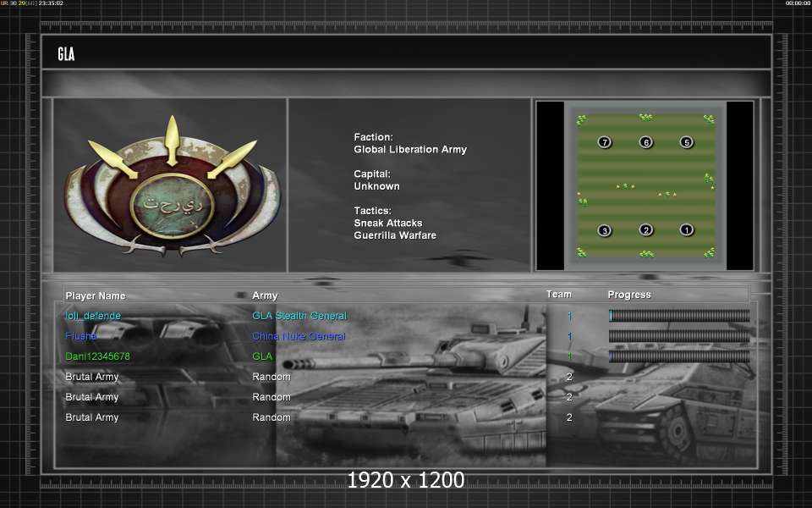Click the Progress column header
Screen dimensions: 812x508
click(x=629, y=295)
